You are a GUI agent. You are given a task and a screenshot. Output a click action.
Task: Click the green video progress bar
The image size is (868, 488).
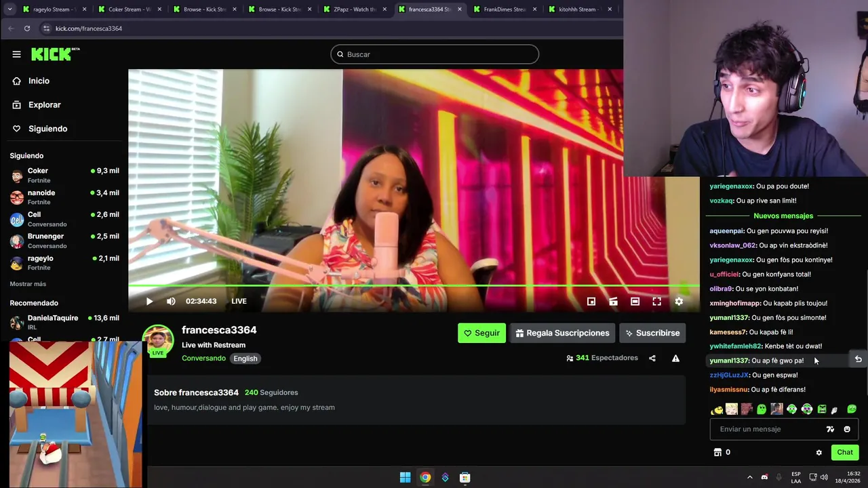[414, 286]
